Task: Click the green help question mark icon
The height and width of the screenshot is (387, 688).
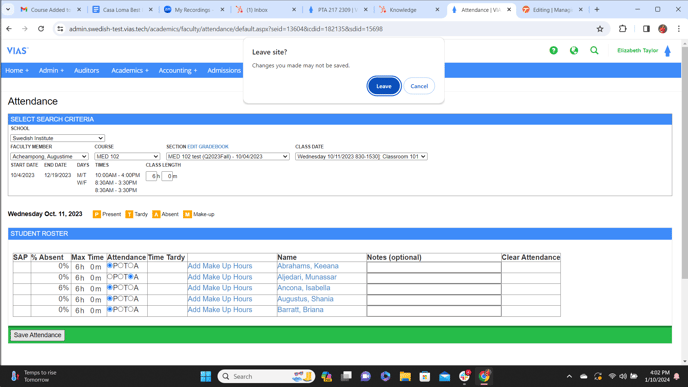Action: [553, 50]
